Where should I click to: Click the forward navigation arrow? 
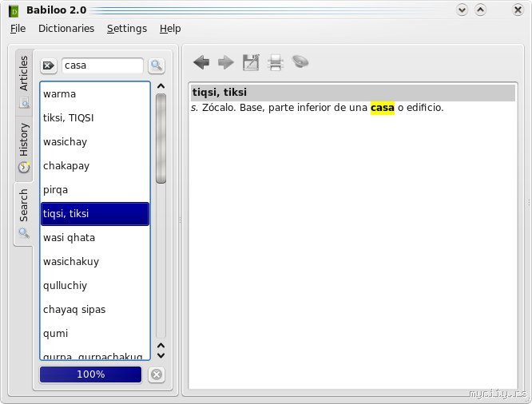point(226,62)
